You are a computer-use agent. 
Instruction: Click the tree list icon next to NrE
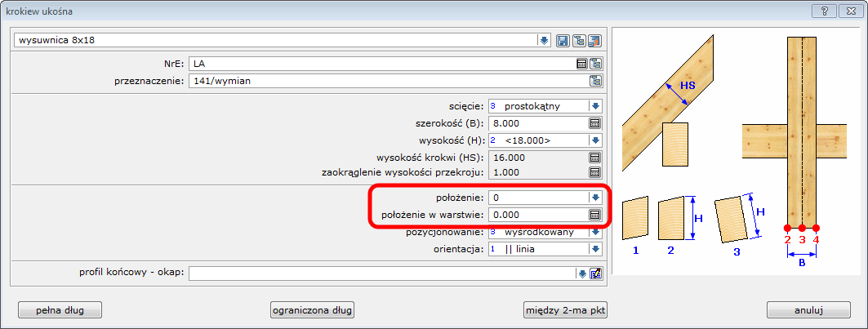pyautogui.click(x=596, y=63)
